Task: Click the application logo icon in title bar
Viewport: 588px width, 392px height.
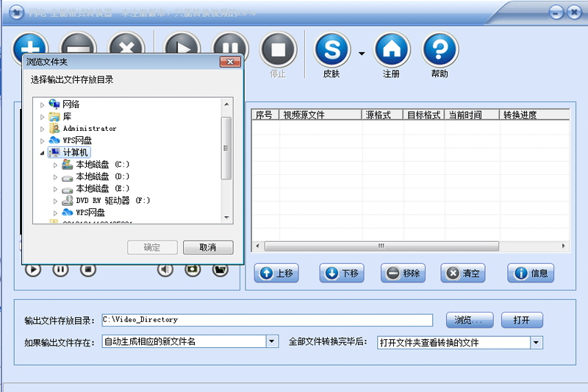Action: click(16, 12)
